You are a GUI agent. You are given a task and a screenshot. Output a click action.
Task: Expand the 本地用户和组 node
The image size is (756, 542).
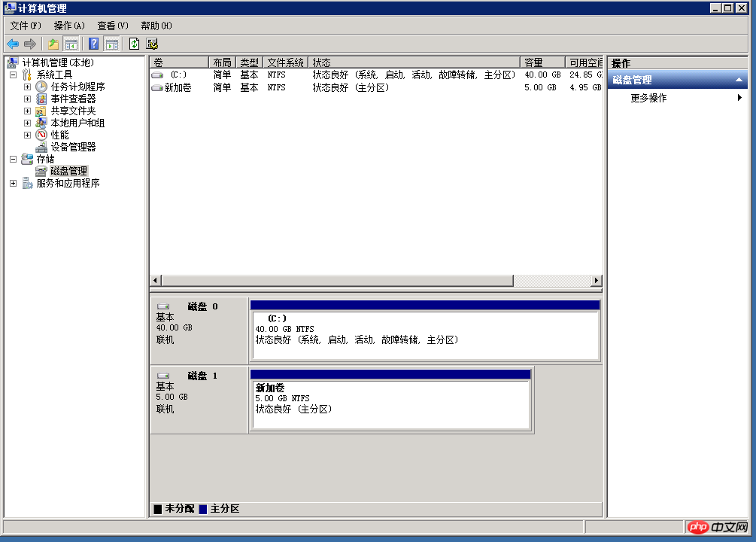click(x=28, y=123)
